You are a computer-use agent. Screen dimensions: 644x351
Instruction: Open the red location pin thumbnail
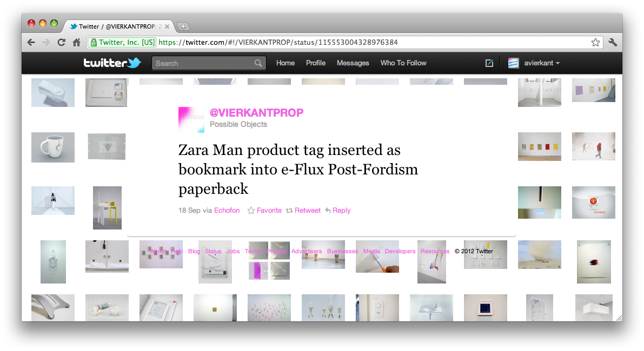594,202
